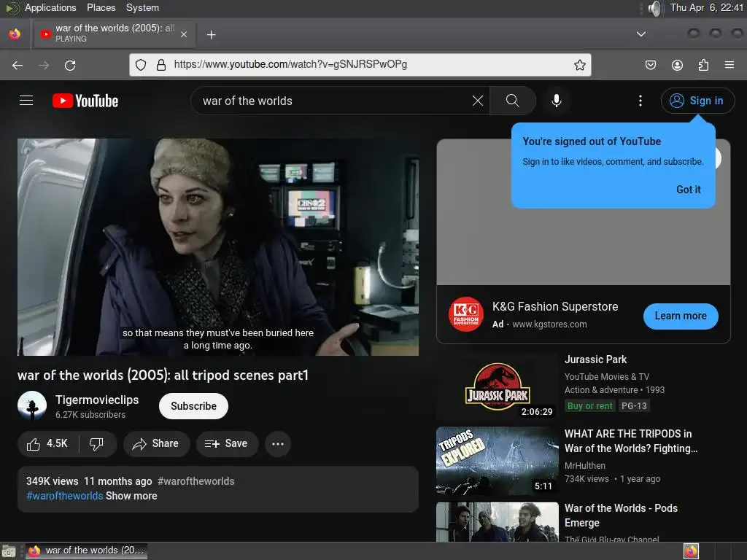Open YouTube settings three-dot menu
Screen dimensions: 747x560
coord(640,101)
